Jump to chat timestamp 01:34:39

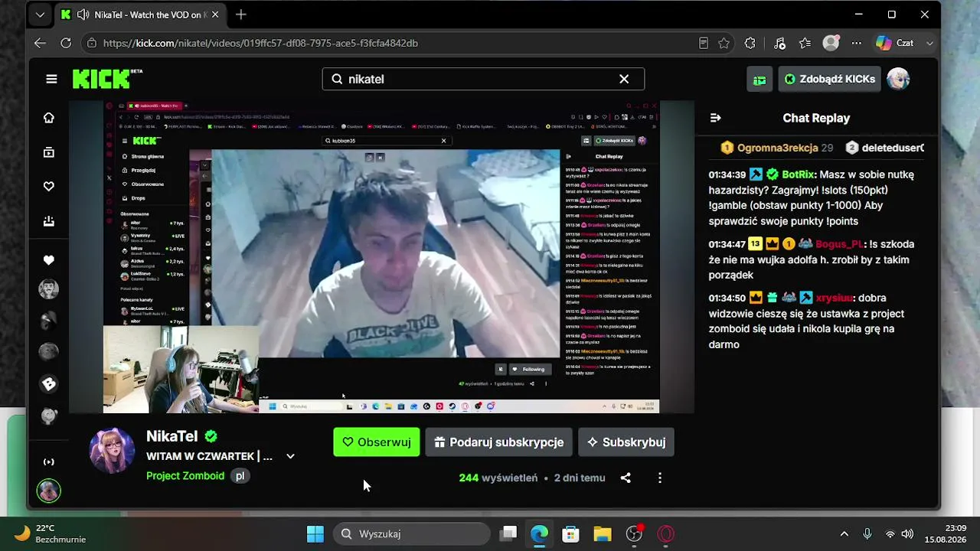pyautogui.click(x=727, y=174)
